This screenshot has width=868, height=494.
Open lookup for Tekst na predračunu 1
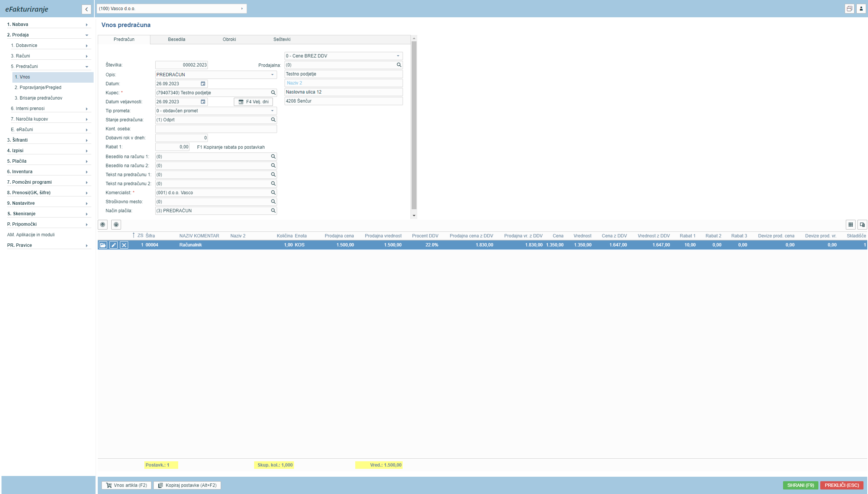tap(273, 175)
